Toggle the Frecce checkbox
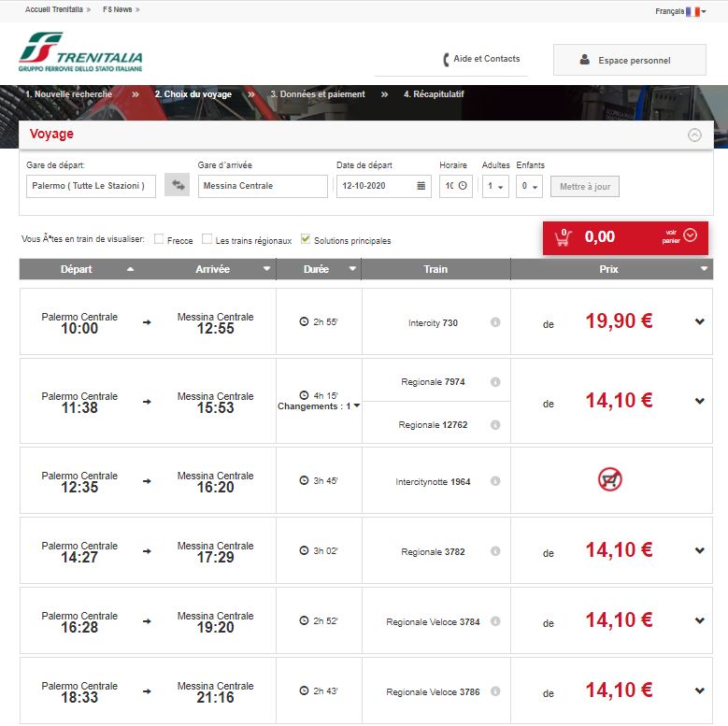The width and height of the screenshot is (728, 726). [159, 238]
